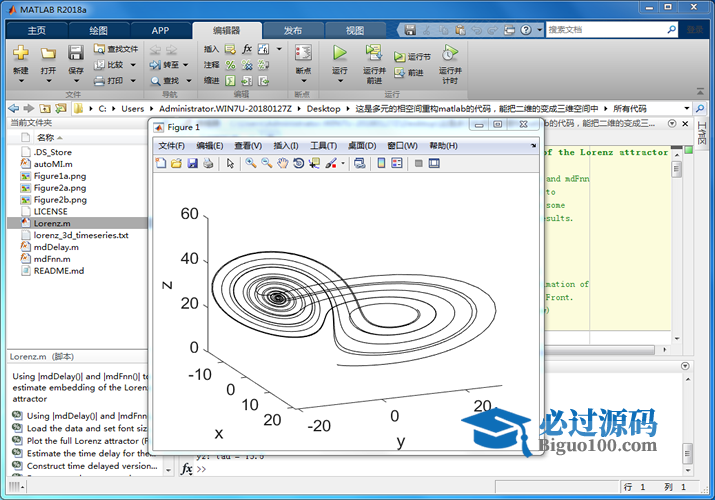This screenshot has width=715, height=500.
Task: Click Insert Legend icon in Figure 1 toolbar
Action: tap(397, 163)
